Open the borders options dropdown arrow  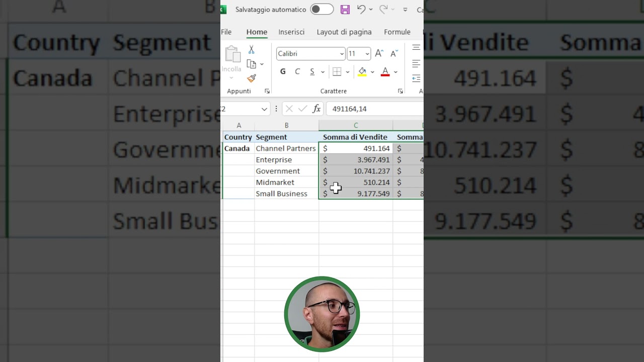[347, 72]
